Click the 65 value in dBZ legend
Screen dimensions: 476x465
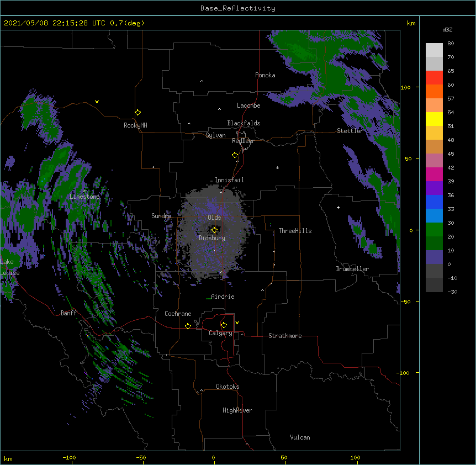pyautogui.click(x=451, y=71)
